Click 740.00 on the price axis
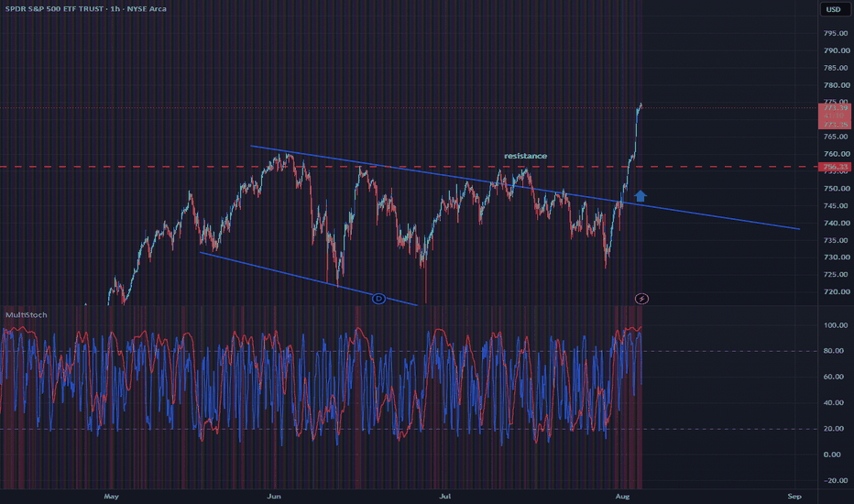This screenshot has height=504, width=854. click(x=837, y=223)
